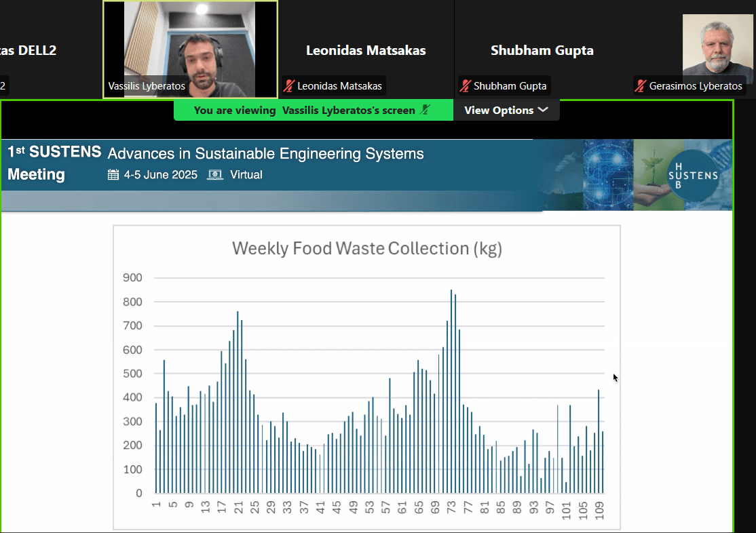This screenshot has width=756, height=533.
Task: Open the View Options dropdown
Action: pos(506,111)
